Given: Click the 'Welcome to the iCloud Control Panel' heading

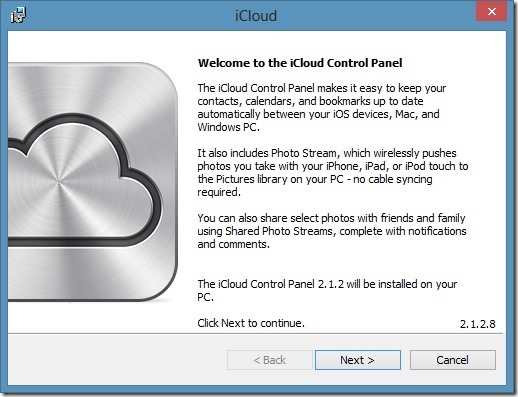Looking at the screenshot, I should pos(300,63).
